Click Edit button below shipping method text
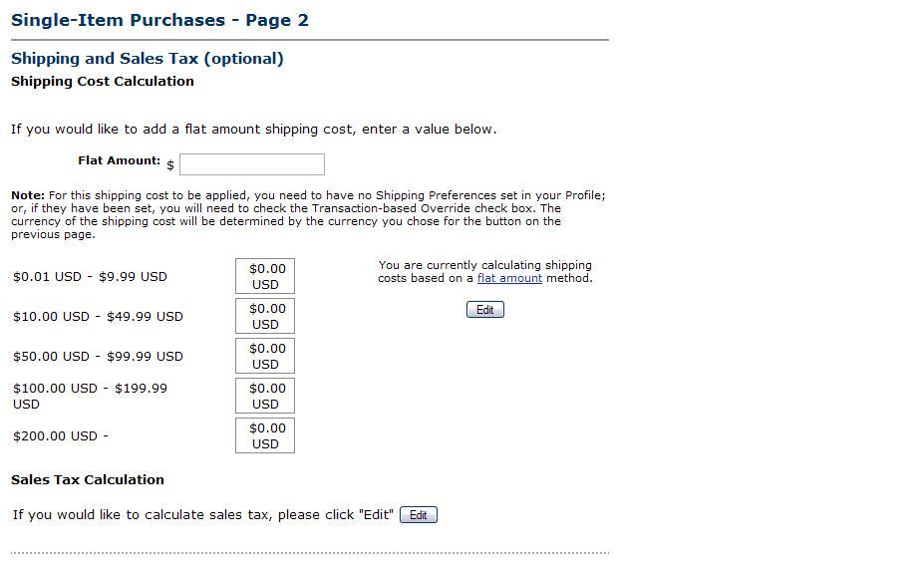The height and width of the screenshot is (564, 924). pyautogui.click(x=485, y=310)
